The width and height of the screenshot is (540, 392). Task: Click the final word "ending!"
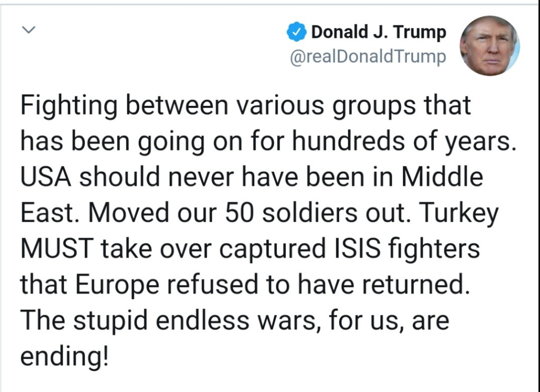65,357
